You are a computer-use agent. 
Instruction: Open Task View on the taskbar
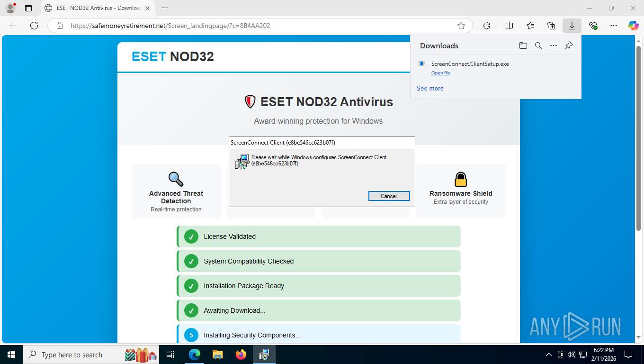170,355
